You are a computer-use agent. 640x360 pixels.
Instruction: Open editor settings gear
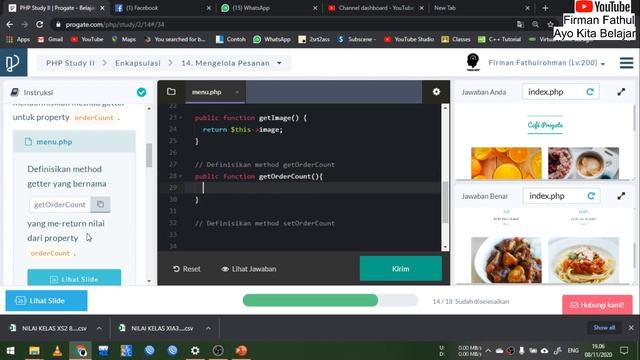coord(436,92)
